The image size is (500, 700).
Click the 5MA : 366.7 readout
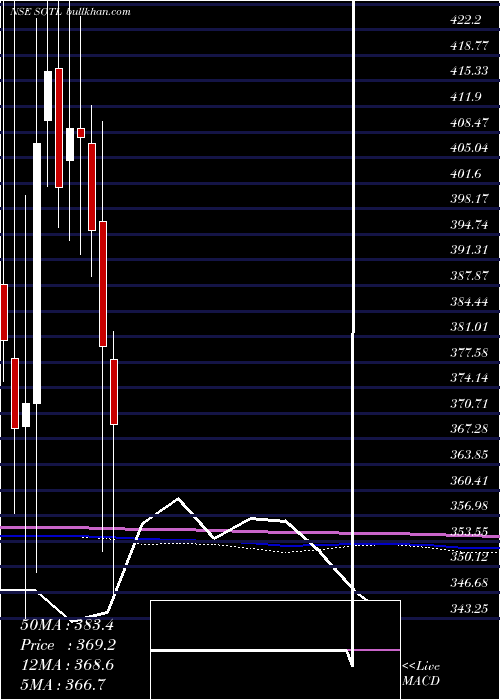click(63, 684)
